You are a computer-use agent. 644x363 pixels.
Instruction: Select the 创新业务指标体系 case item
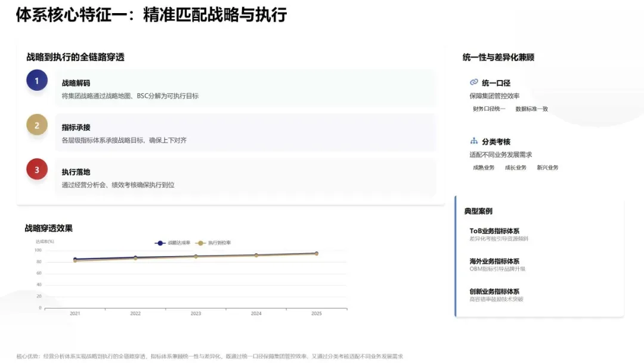494,291
